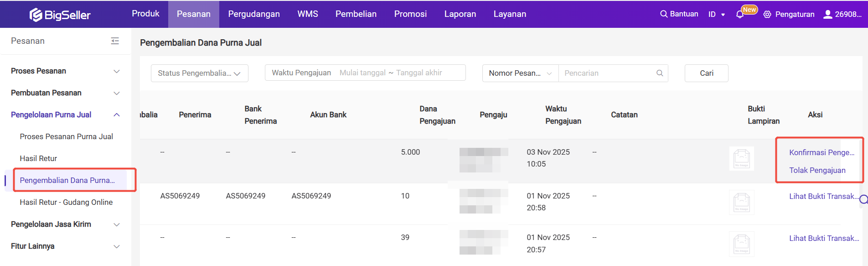This screenshot has width=868, height=266.
Task: Focus the Pencarian search input
Action: pyautogui.click(x=607, y=73)
